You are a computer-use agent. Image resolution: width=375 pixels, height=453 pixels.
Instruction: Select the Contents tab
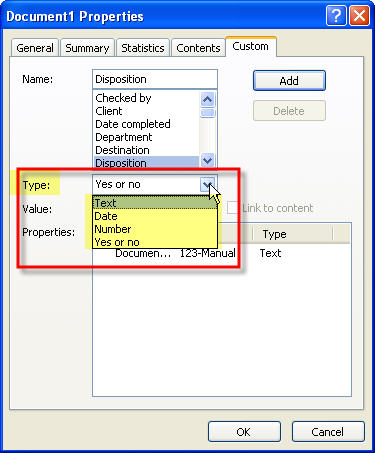(198, 48)
